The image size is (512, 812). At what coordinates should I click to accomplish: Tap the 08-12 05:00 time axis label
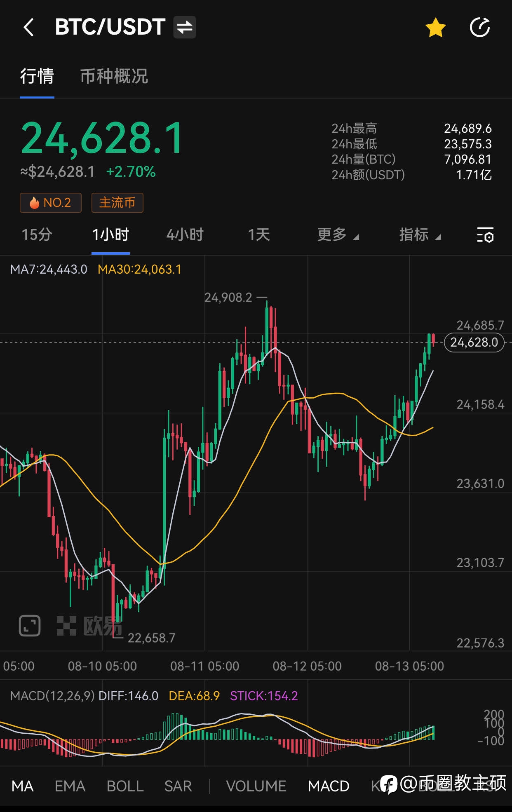point(307,666)
